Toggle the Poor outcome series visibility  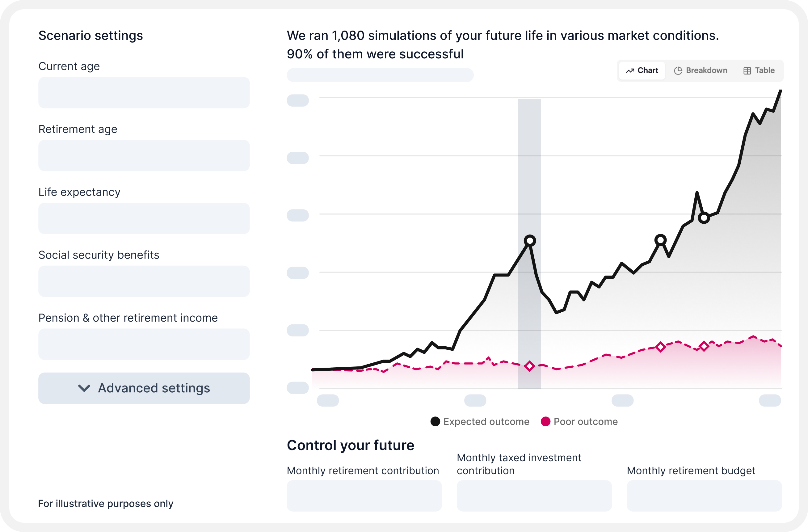pyautogui.click(x=579, y=421)
